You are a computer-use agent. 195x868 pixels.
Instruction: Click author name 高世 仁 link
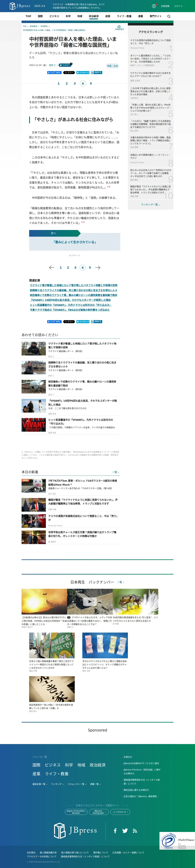click(x=52, y=65)
